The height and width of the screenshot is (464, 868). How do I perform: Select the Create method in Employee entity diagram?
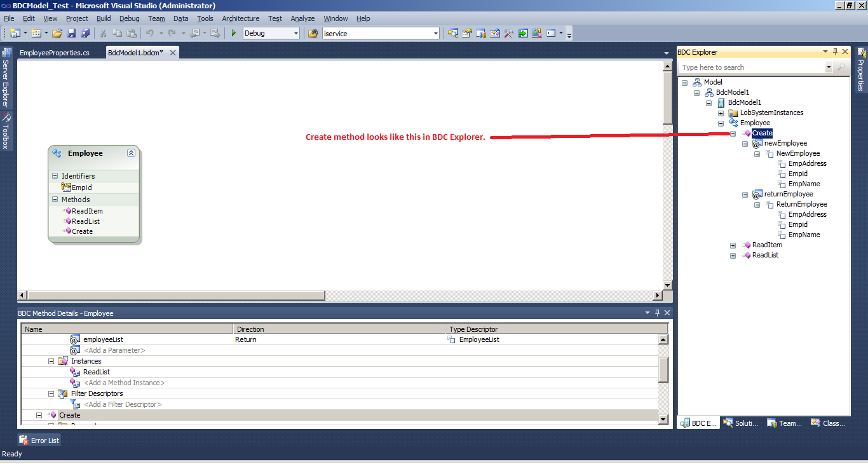[82, 231]
